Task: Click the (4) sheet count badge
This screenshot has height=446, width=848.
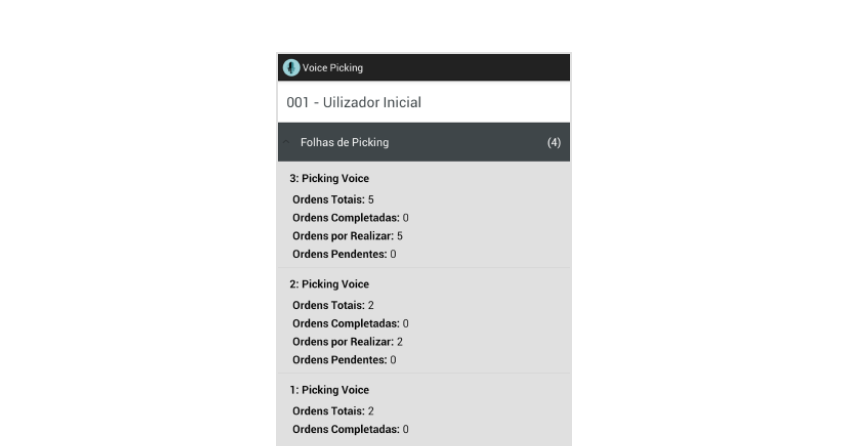Action: point(553,143)
